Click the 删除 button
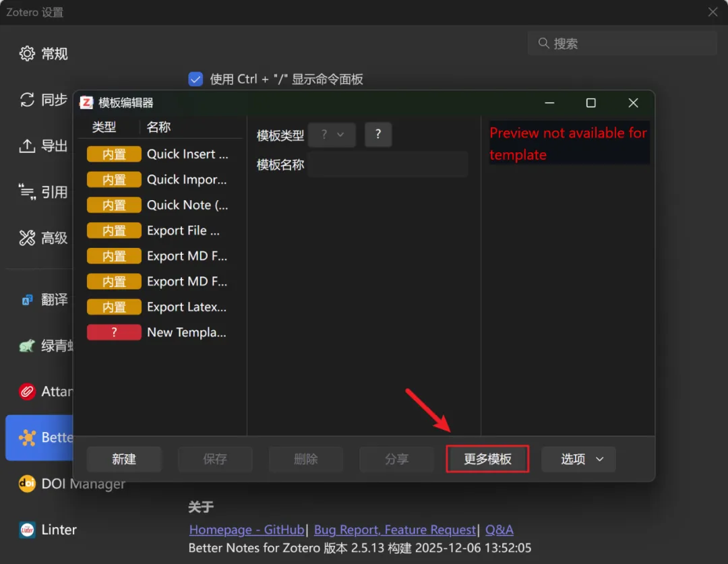The height and width of the screenshot is (564, 728). [305, 459]
